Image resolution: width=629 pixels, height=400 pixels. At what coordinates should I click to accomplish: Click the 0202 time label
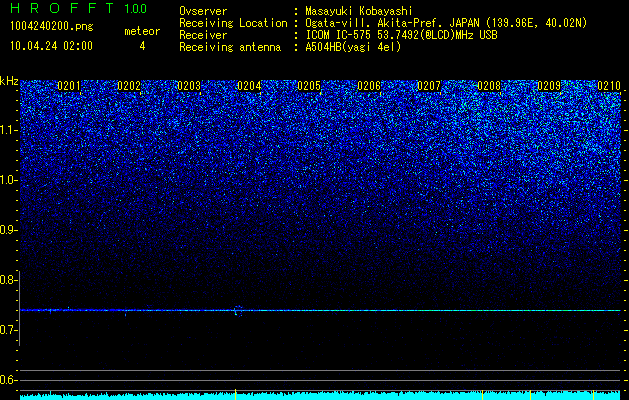point(129,86)
